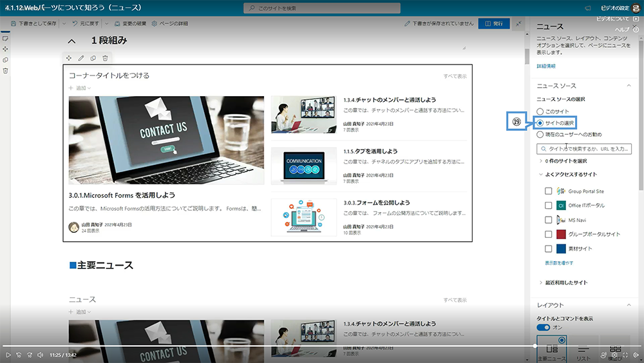Check the Group Portal Site checkbox

(548, 191)
